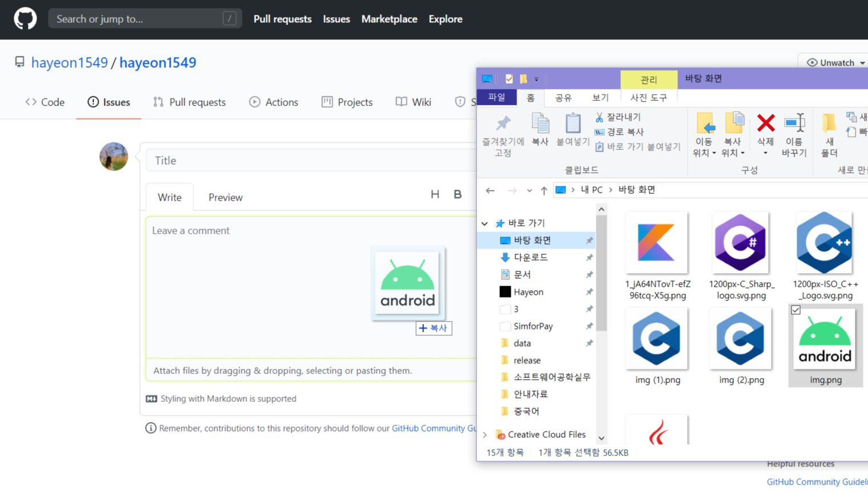Click the GitHub search box
The height and width of the screenshot is (500, 868).
pos(145,19)
